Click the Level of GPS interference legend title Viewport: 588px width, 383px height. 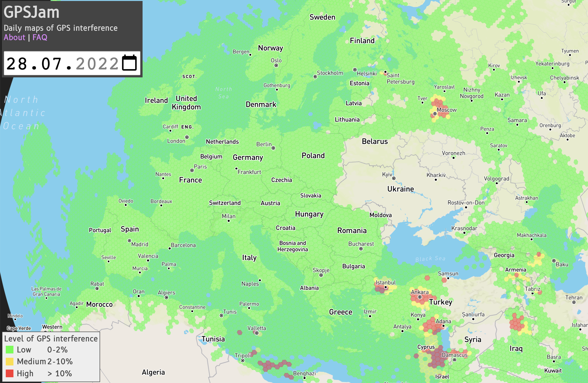(51, 339)
